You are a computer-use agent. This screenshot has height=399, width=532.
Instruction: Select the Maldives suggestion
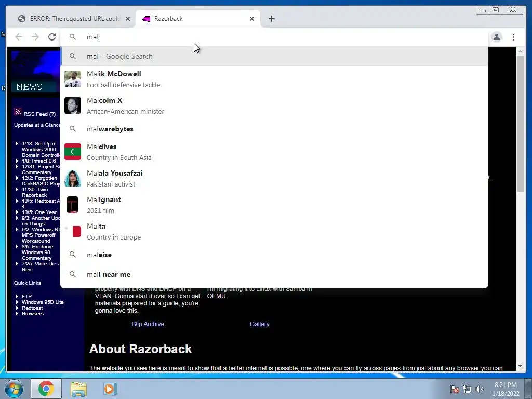pos(274,152)
